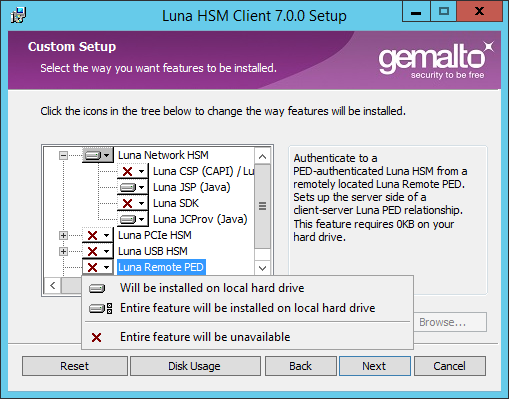Expand the Luna PCIe HSM node
Screen dimensions: 509x399
(x=63, y=235)
